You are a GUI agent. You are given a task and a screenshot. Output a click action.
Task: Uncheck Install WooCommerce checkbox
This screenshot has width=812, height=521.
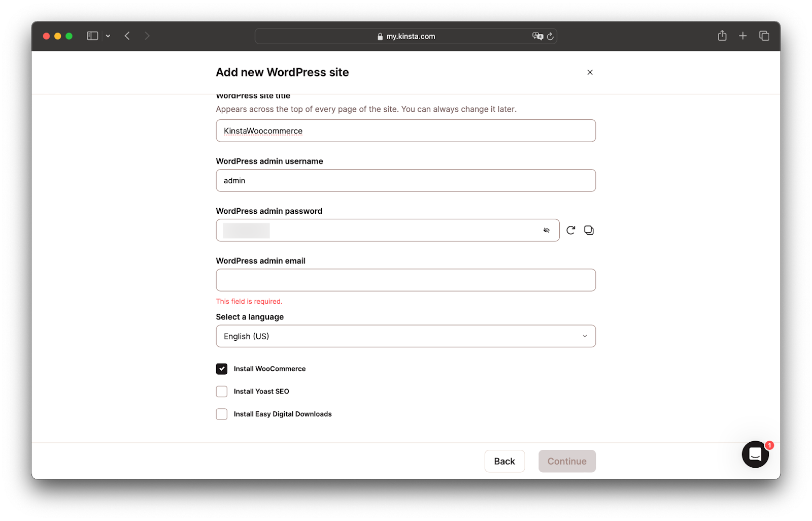pyautogui.click(x=222, y=369)
